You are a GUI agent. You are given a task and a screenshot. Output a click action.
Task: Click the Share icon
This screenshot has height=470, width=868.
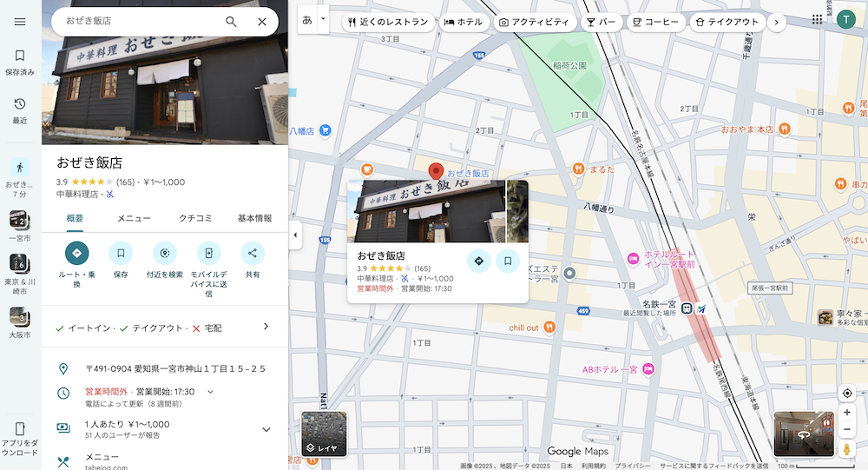coord(253,253)
